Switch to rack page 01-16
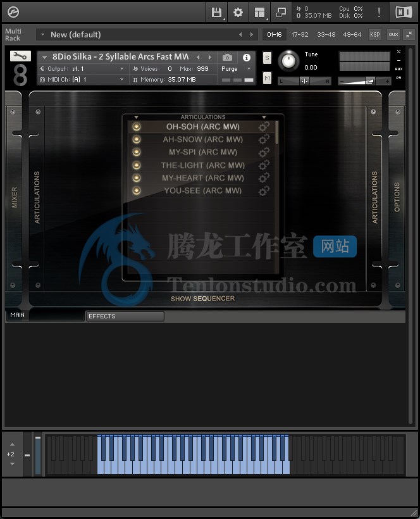This screenshot has width=420, height=519. click(275, 34)
